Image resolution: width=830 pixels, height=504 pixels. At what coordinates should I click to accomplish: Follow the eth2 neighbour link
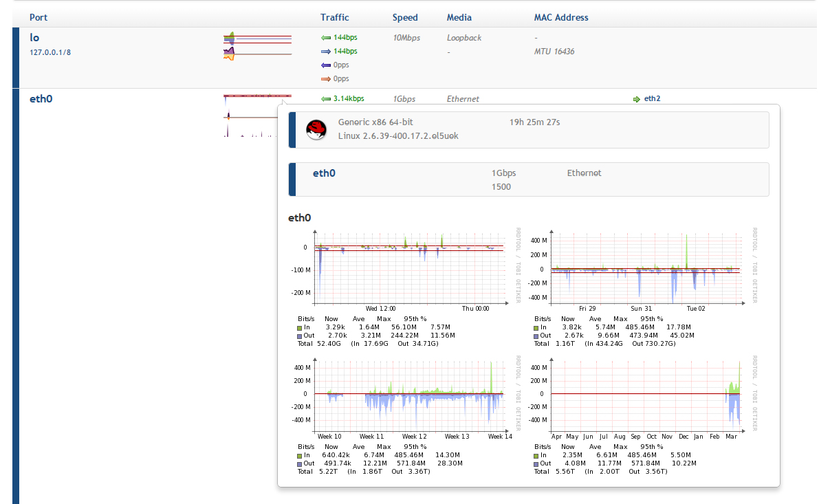point(652,99)
